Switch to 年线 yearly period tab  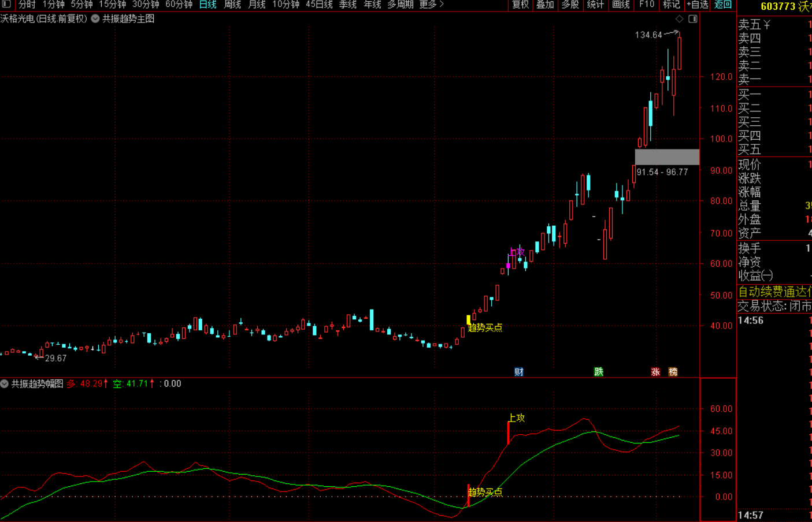click(x=372, y=5)
